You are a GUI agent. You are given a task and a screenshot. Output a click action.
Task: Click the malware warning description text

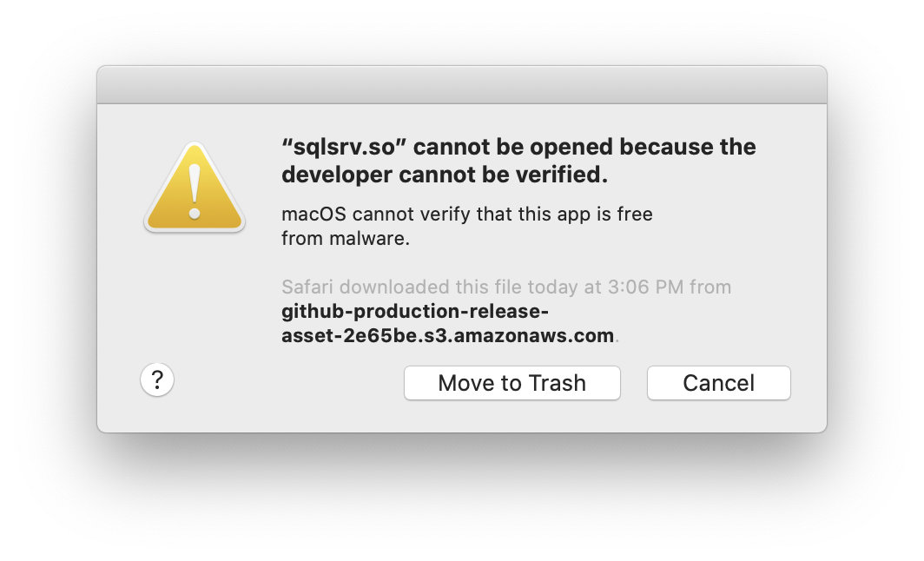coord(466,226)
